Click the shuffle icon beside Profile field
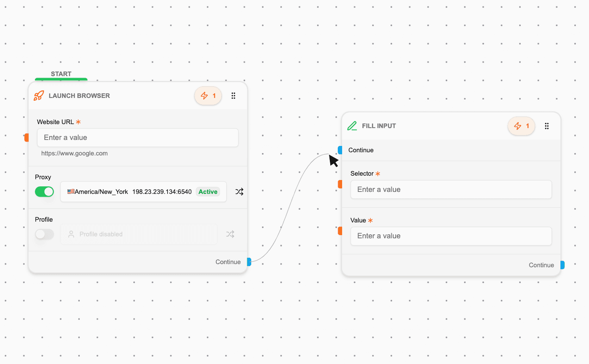The image size is (589, 364). (x=230, y=234)
